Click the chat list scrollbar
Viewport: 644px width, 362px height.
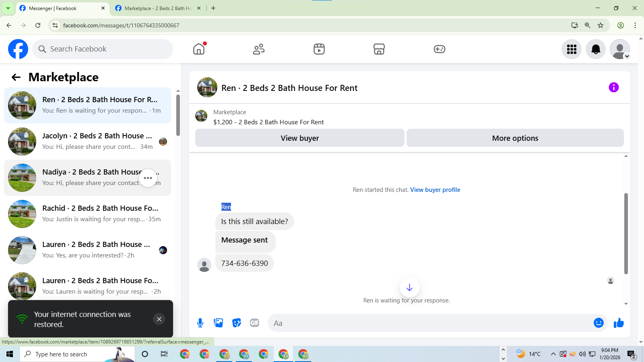tap(178, 115)
